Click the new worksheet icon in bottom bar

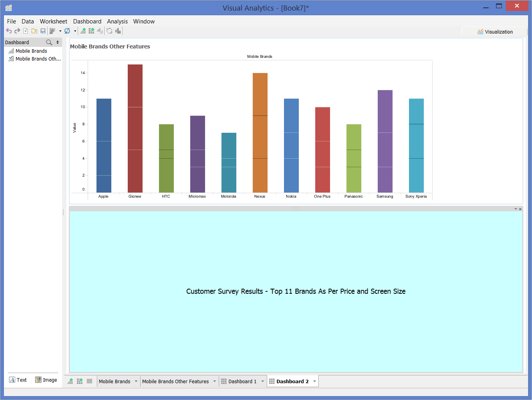click(70, 381)
